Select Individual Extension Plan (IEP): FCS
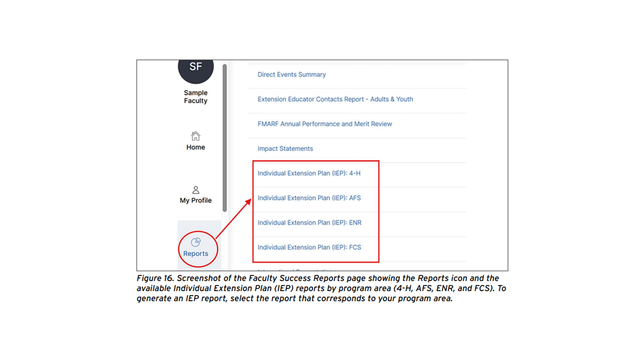Image resolution: width=644 pixels, height=362 pixels. pos(309,247)
